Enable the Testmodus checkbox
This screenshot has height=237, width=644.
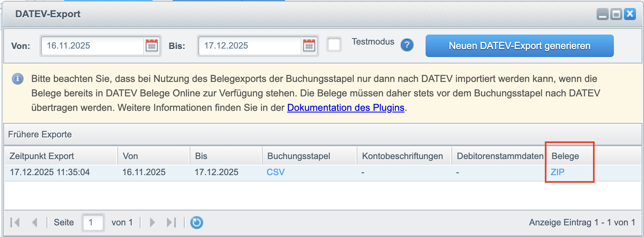tap(334, 45)
